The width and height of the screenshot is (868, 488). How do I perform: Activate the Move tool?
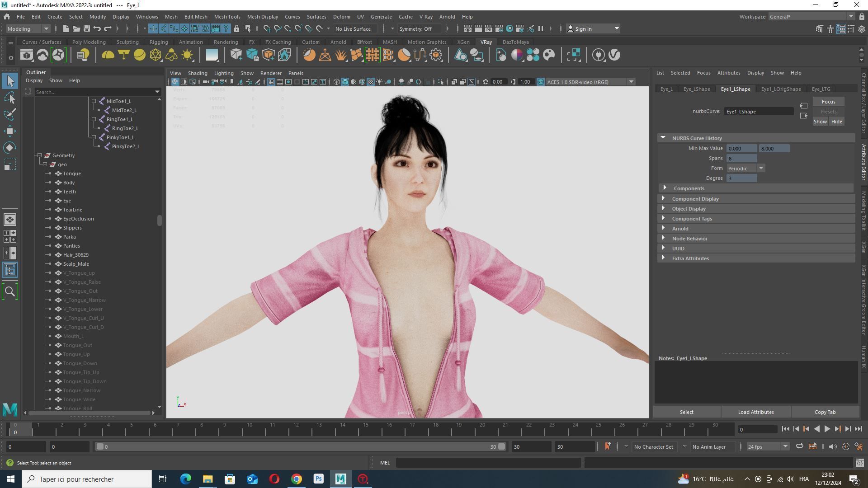tap(10, 131)
